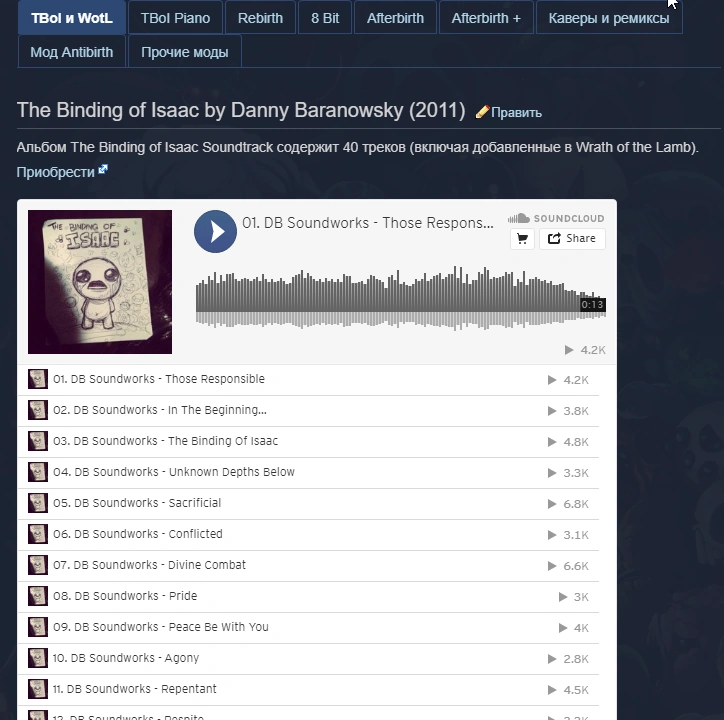Click the 6.8K play icon on Sacrificial row
This screenshot has height=720, width=724.
point(552,504)
